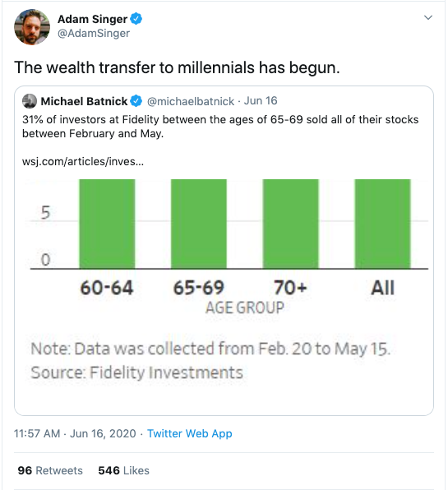
Task: Click the 65-69 age group green bar
Action: click(x=199, y=224)
